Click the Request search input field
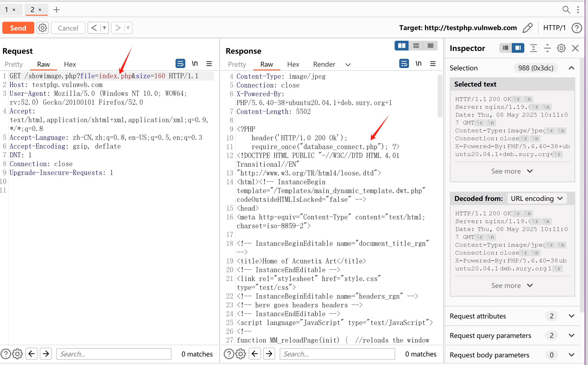588x365 pixels. click(x=114, y=354)
